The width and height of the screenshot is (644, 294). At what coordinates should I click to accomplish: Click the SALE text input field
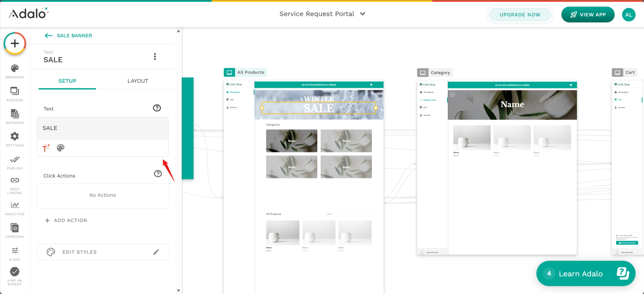coord(103,128)
